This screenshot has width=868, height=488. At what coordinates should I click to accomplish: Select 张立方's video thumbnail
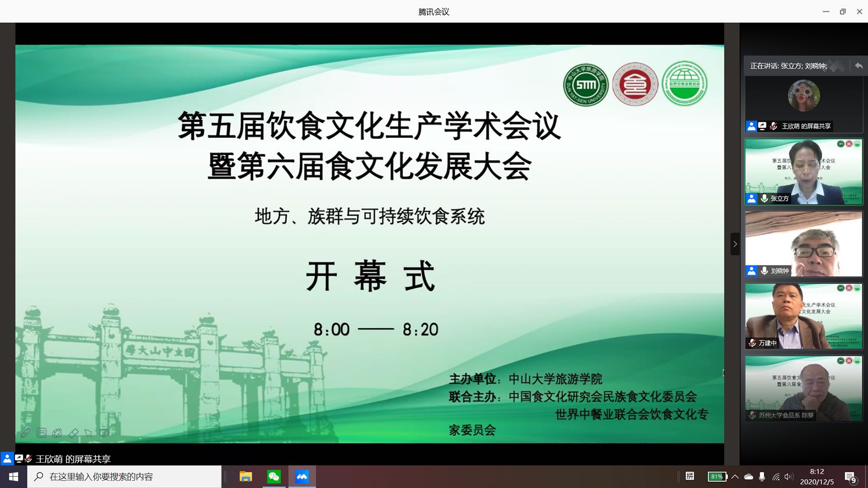tap(803, 171)
